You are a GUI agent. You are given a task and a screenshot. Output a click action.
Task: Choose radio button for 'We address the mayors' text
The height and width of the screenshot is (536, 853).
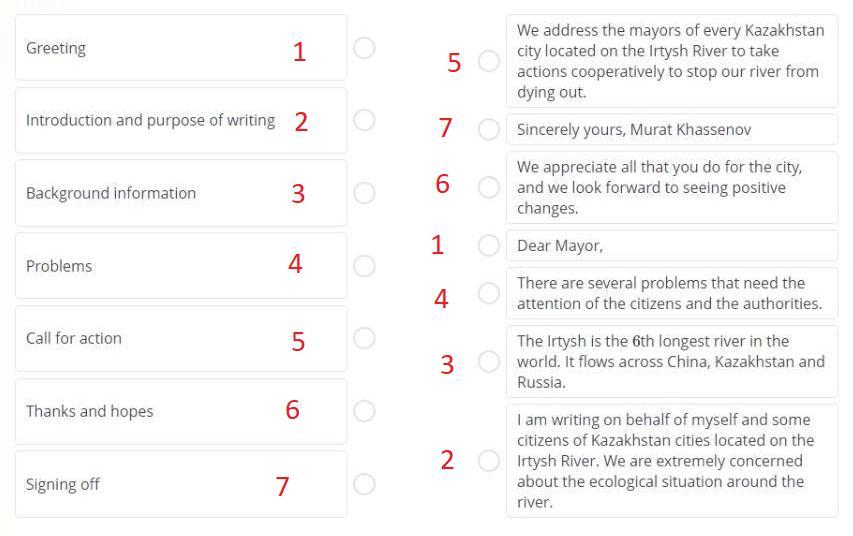(x=488, y=61)
